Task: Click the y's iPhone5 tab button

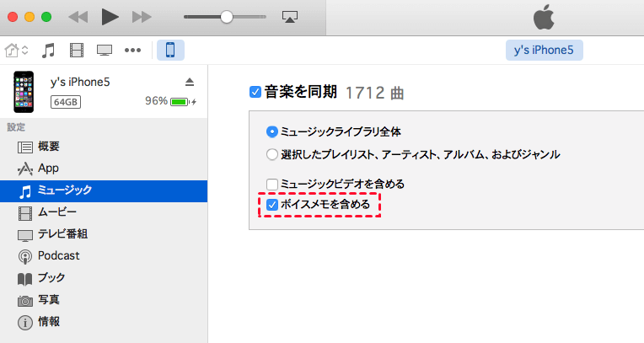Action: click(544, 51)
